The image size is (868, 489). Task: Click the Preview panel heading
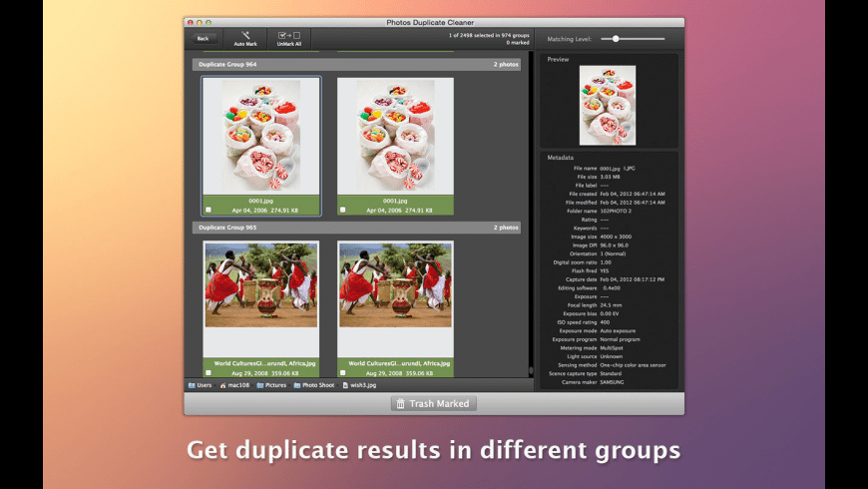(x=558, y=59)
